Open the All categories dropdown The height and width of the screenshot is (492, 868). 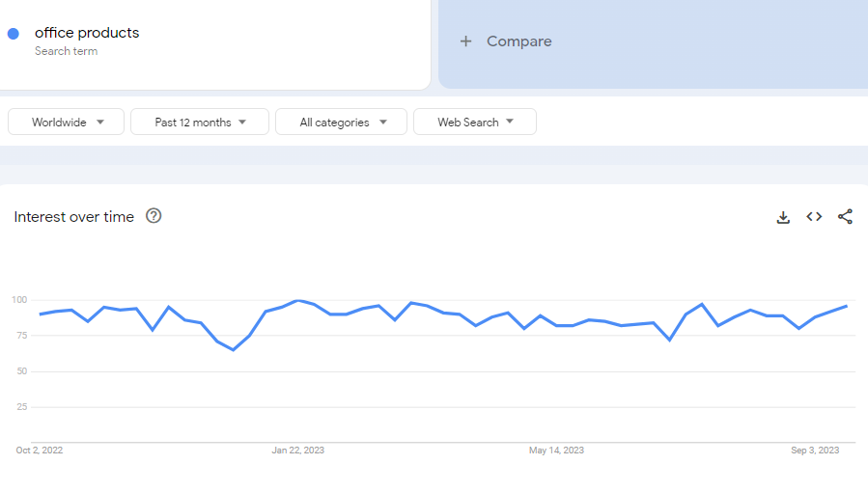pyautogui.click(x=343, y=123)
